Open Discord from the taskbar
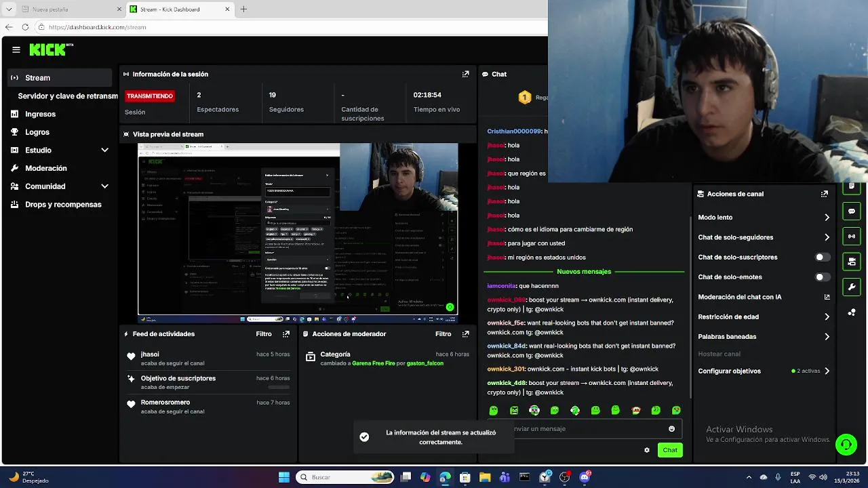The image size is (868, 488). (585, 477)
